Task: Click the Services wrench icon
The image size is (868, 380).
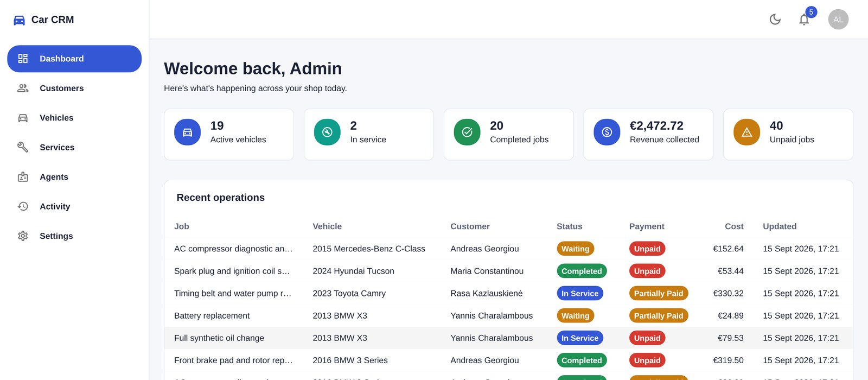Action: (x=23, y=147)
